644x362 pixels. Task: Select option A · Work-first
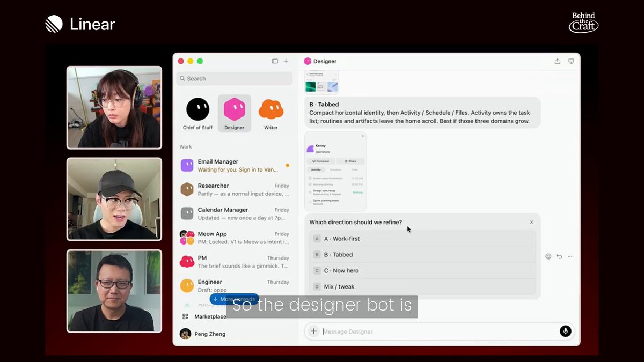423,239
